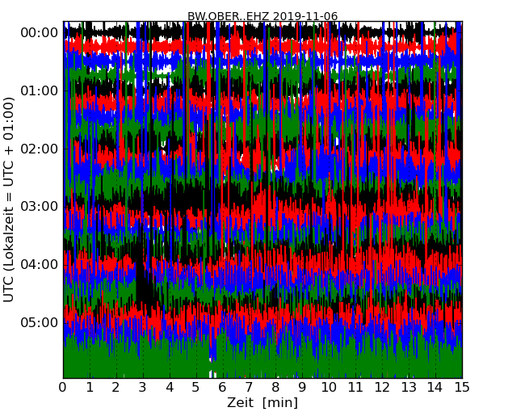Click x-axis tick label 7
This screenshot has height=420, width=525.
pyautogui.click(x=249, y=388)
